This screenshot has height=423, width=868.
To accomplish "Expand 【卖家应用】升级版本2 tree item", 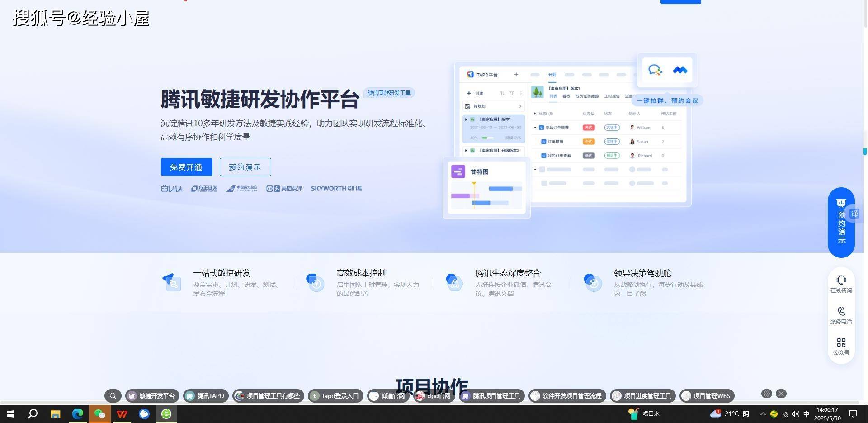I will (466, 150).
